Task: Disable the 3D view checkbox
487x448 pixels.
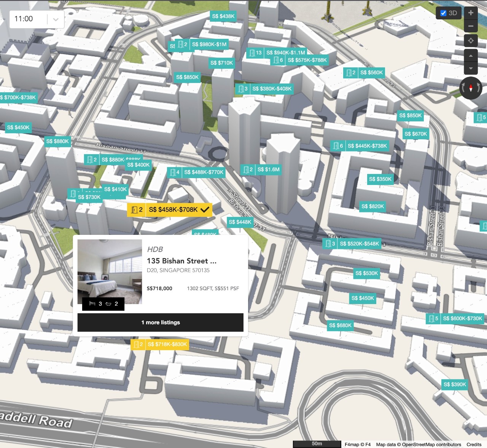Action: tap(443, 13)
